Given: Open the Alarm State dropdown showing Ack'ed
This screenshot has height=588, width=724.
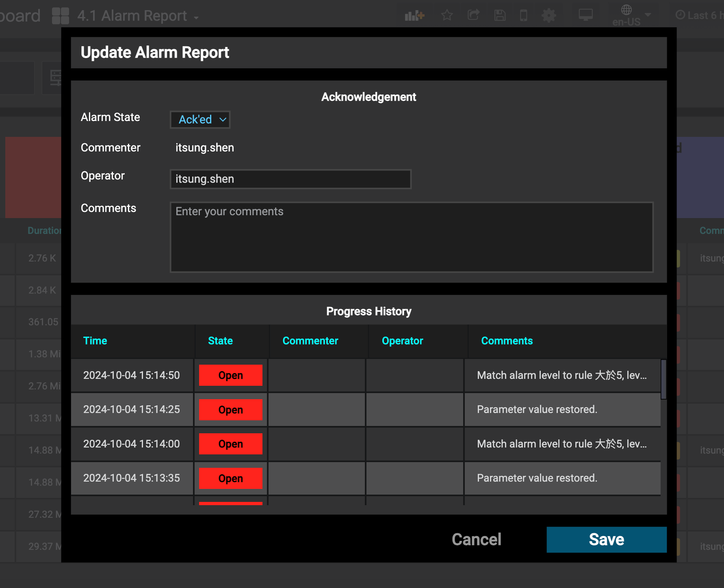Looking at the screenshot, I should click(x=200, y=119).
